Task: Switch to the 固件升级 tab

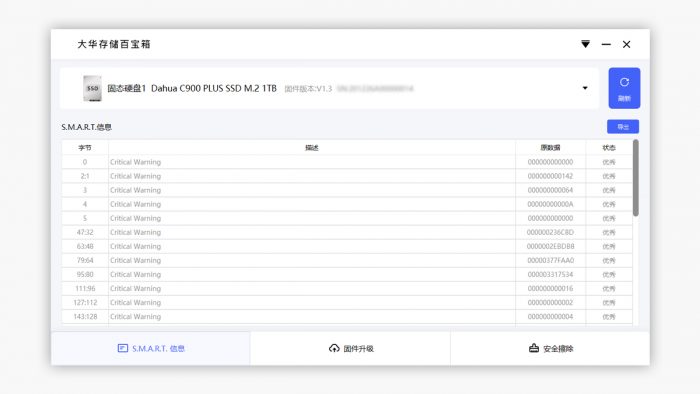Action: 350,348
